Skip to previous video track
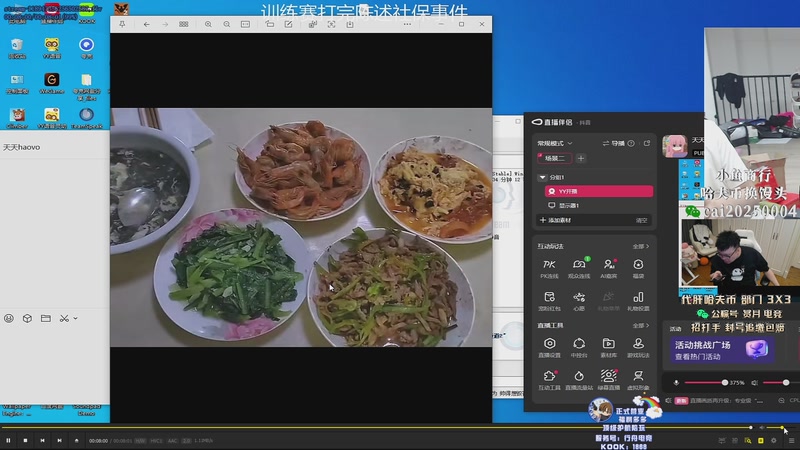The width and height of the screenshot is (800, 450). (42, 440)
